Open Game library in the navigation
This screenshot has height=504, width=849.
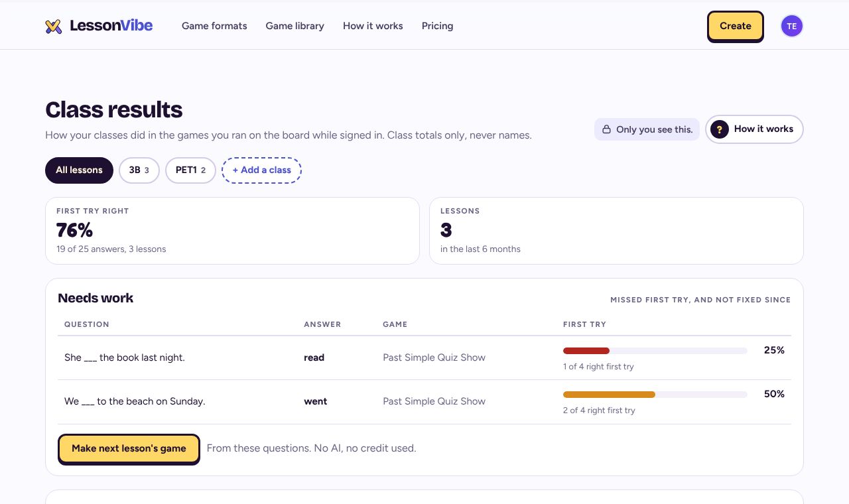295,26
